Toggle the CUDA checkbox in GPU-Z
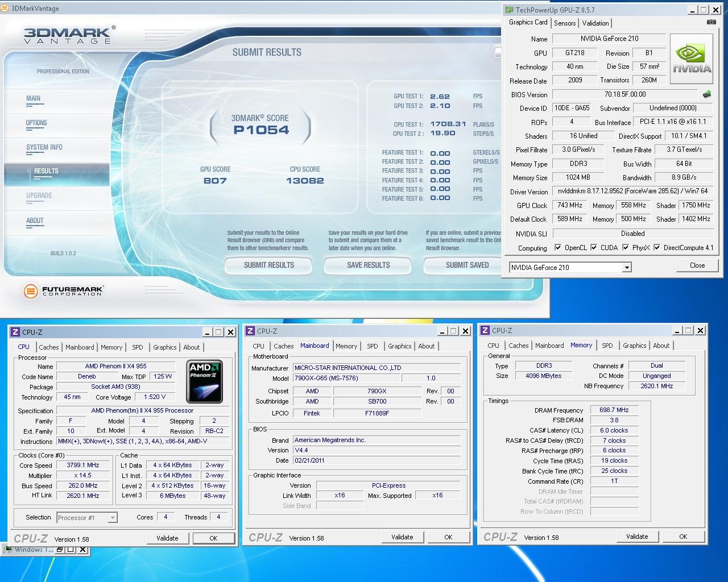This screenshot has height=582, width=728. 594,247
